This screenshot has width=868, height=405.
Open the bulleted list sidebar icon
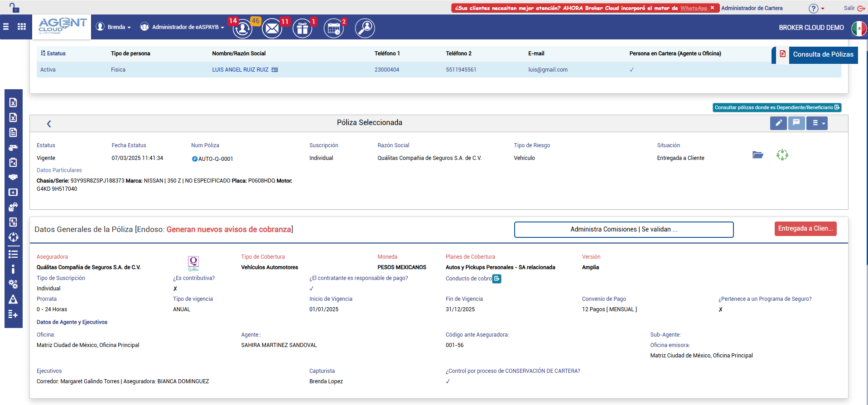(13, 254)
